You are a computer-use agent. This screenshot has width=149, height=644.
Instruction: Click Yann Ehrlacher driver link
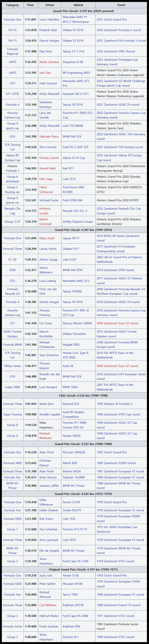[49, 355]
